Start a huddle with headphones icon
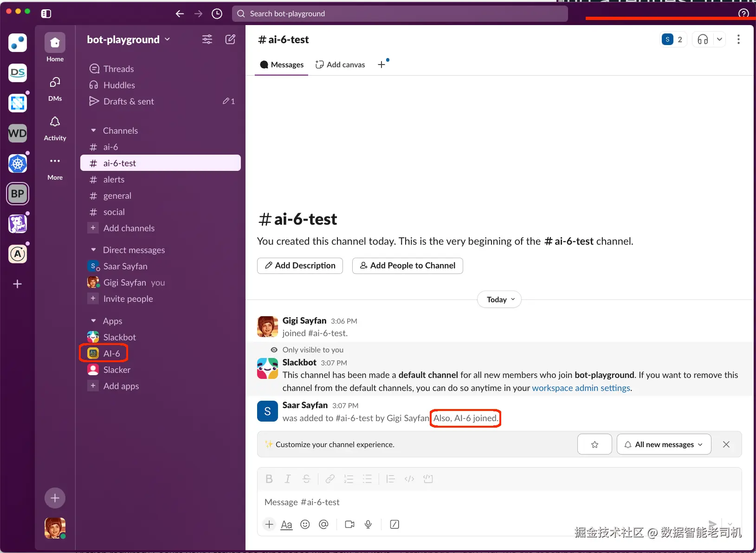This screenshot has width=756, height=553. (x=703, y=39)
